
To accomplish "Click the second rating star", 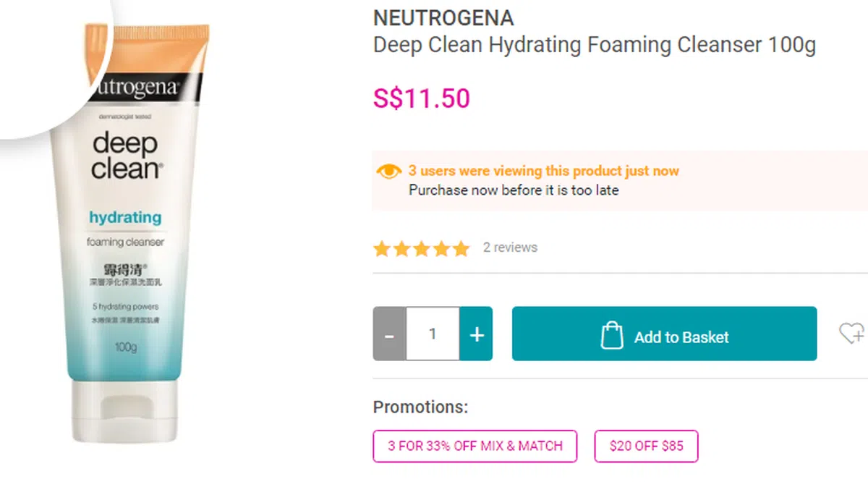I will tap(401, 250).
